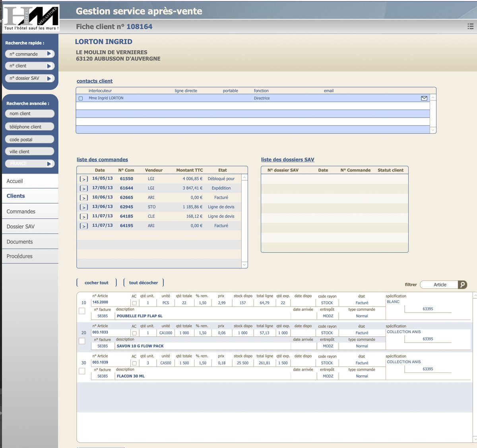Viewport: 477px width, 448px height.
Task: Click the LORTON INGRID client name
Action: [104, 42]
